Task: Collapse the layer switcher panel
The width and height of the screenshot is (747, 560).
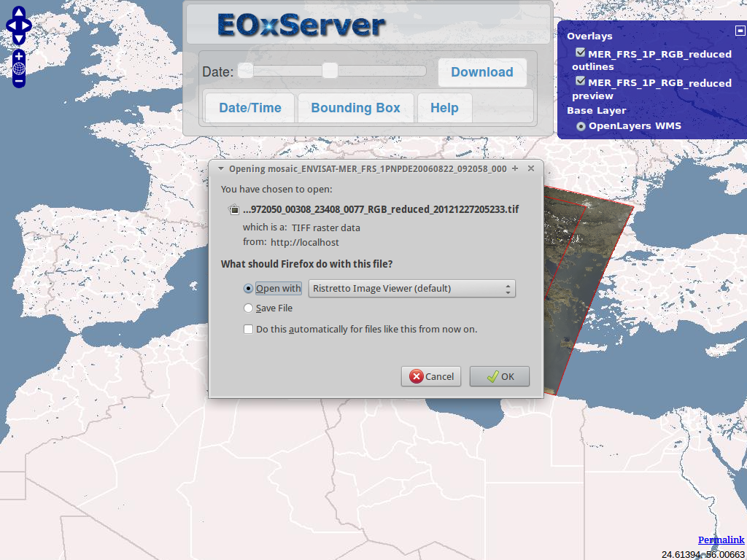Action: (x=740, y=31)
